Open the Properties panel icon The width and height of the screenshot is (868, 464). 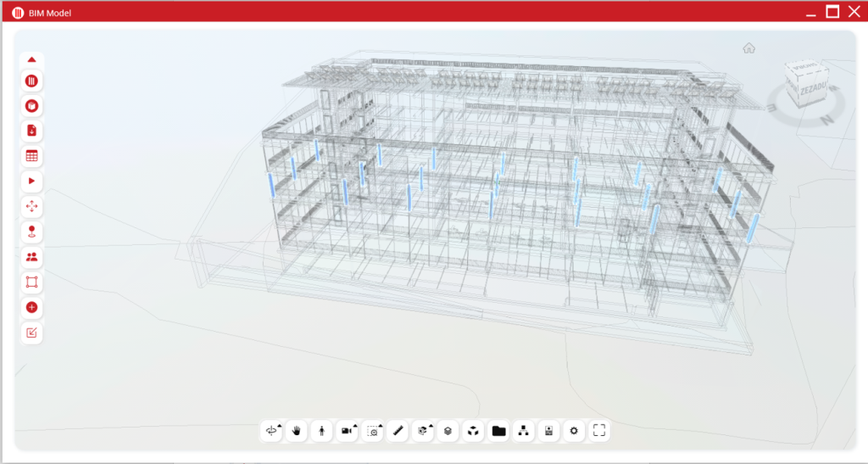(x=549, y=431)
